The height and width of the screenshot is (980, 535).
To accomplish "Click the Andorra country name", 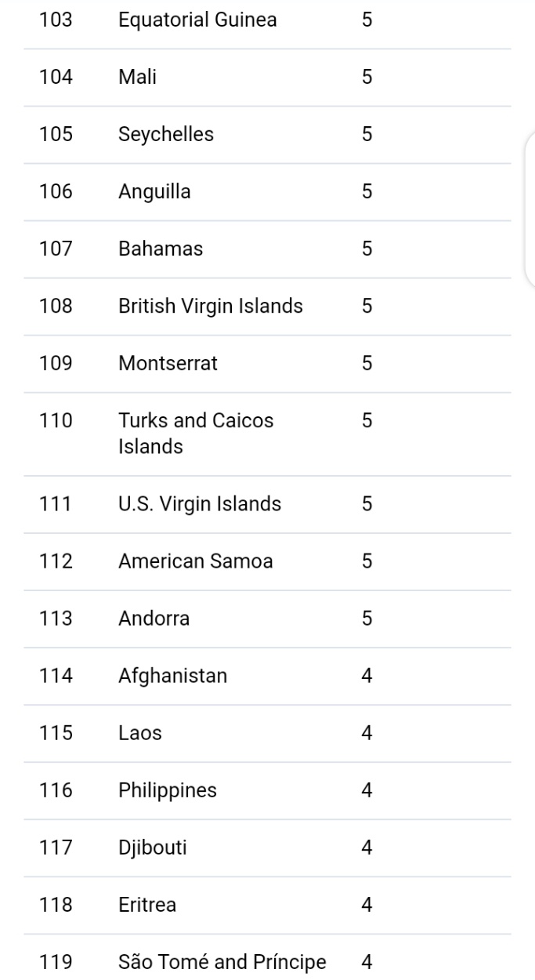I will click(x=154, y=619).
